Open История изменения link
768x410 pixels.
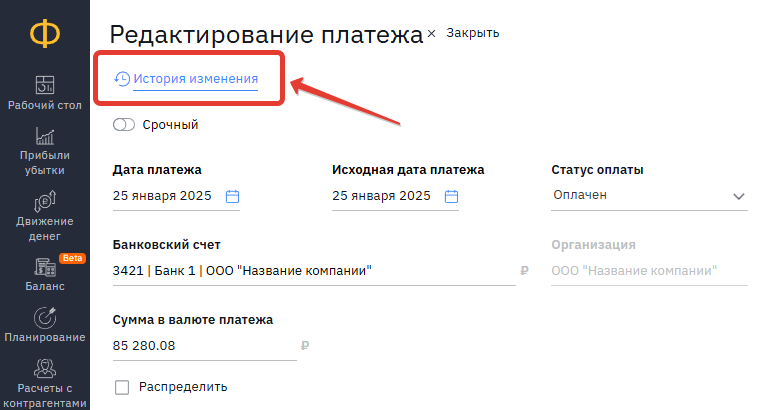[195, 79]
